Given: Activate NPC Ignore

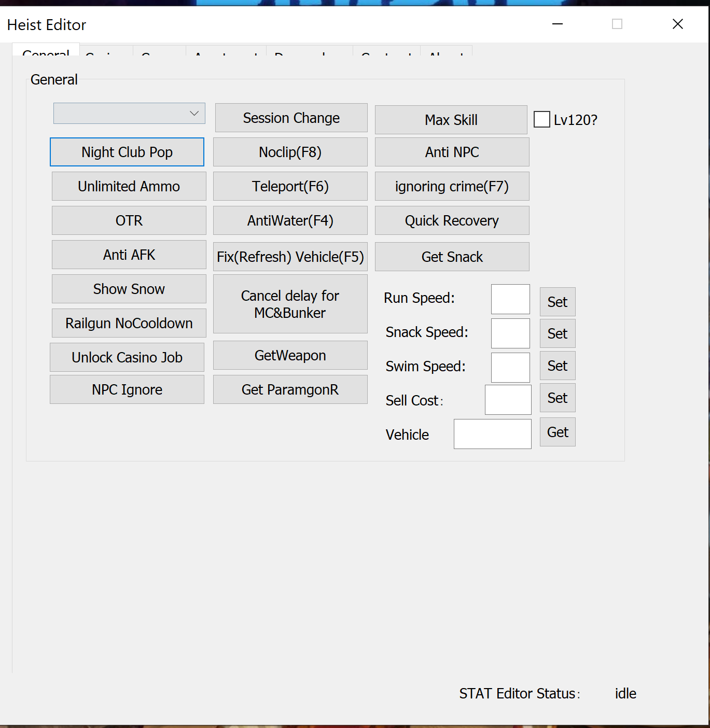Looking at the screenshot, I should coord(127,389).
